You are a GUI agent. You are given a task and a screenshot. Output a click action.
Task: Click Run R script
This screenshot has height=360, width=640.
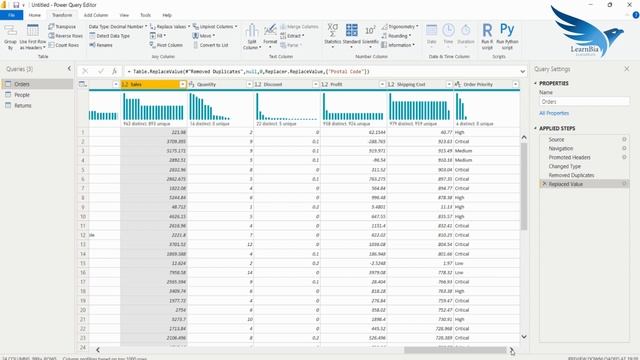[x=487, y=37]
